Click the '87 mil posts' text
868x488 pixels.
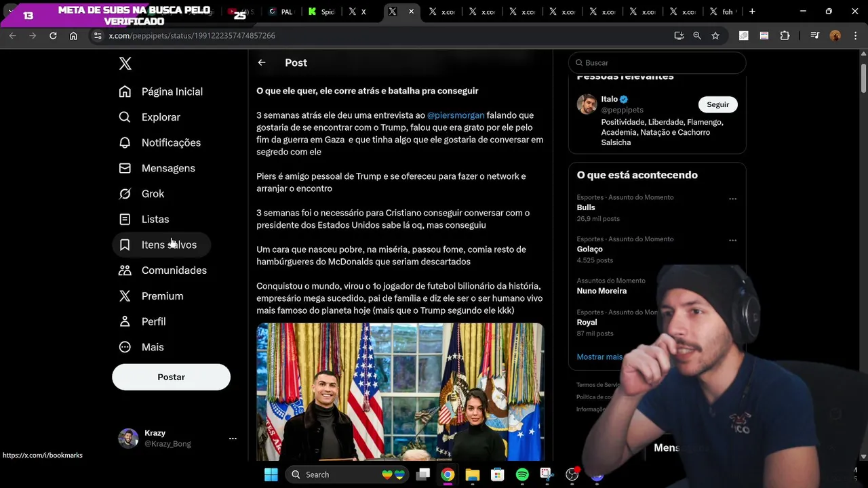pos(595,333)
